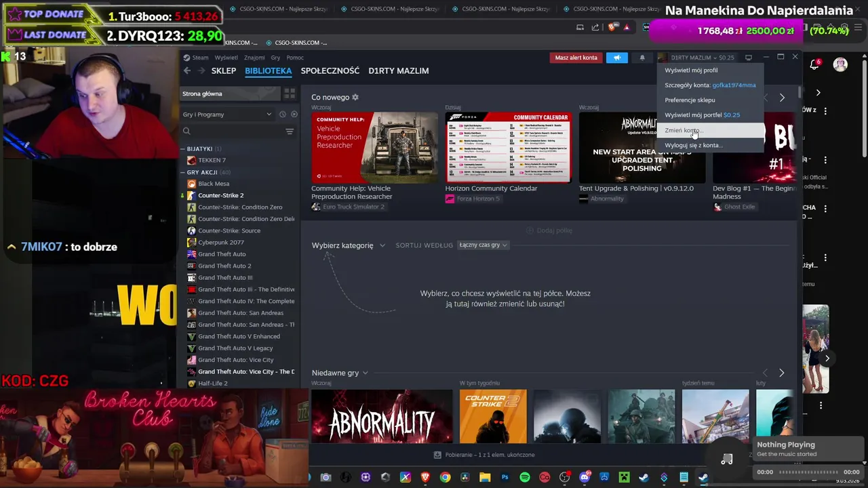Open the Znajomi menu
Image resolution: width=868 pixels, height=488 pixels.
click(254, 58)
